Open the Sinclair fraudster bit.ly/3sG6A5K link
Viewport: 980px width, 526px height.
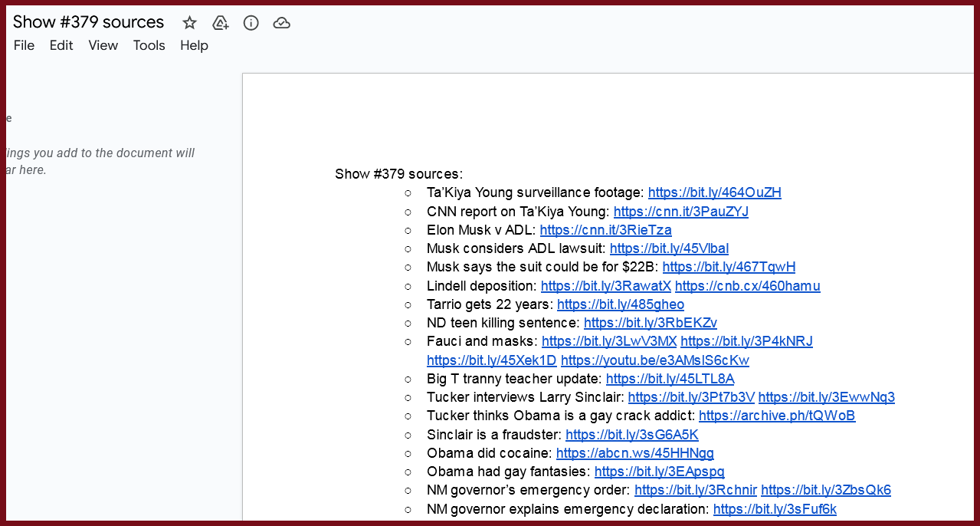632,435
